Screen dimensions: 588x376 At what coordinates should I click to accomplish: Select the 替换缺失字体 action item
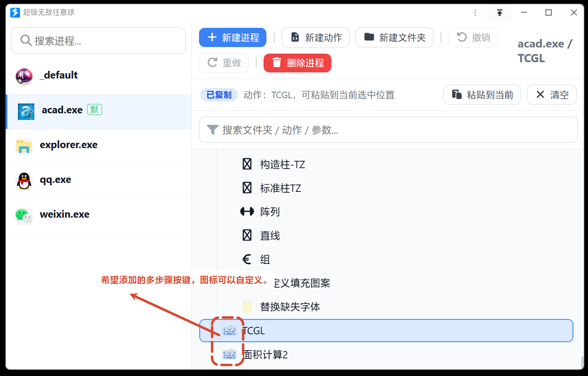(x=290, y=307)
